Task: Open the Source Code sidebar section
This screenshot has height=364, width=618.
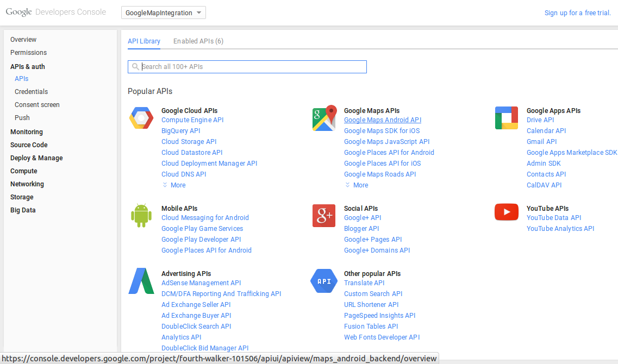Action: [29, 145]
